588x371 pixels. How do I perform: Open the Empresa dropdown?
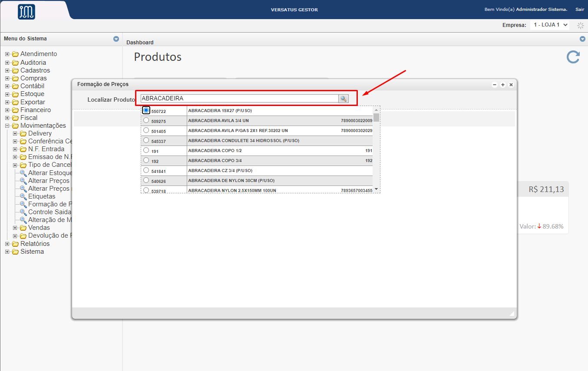(x=549, y=25)
